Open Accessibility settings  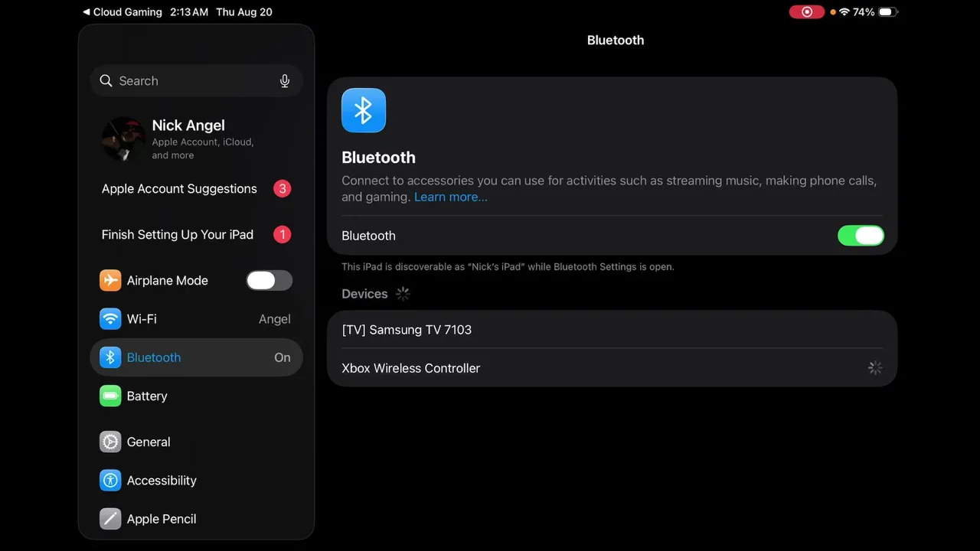[x=196, y=481]
